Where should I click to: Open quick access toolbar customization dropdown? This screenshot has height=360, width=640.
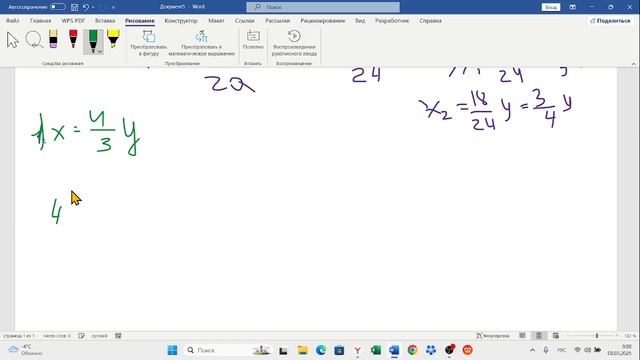113,7
